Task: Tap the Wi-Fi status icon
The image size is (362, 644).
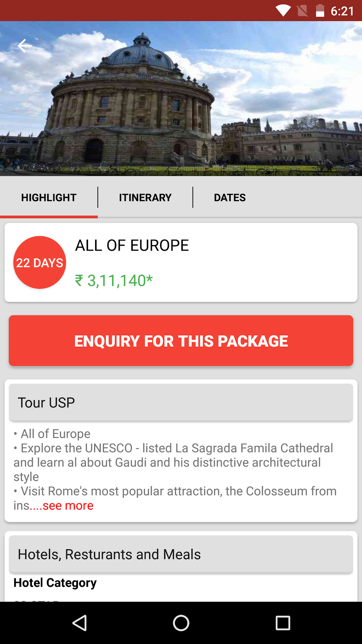Action: point(283,11)
